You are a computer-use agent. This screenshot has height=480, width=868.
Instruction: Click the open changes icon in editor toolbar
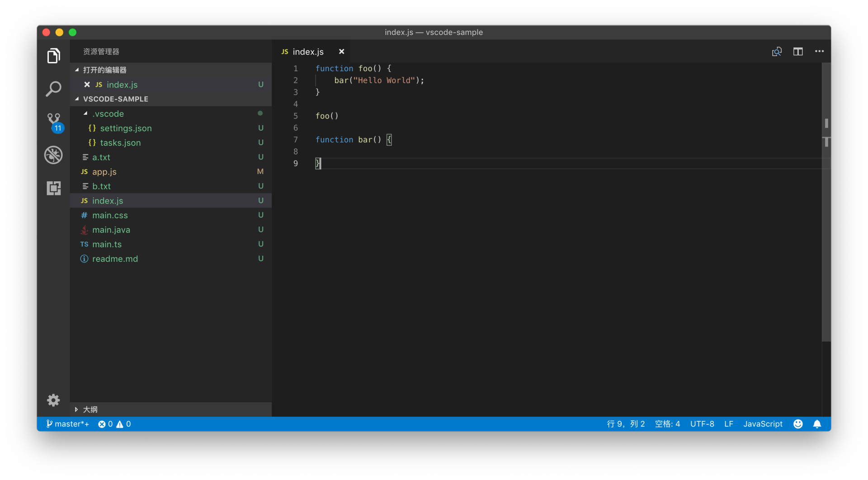tap(777, 52)
